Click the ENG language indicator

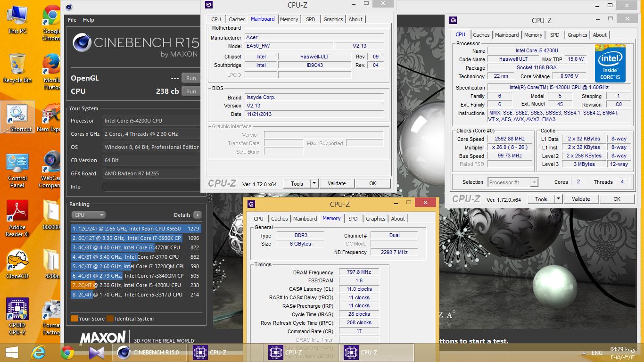tap(597, 353)
